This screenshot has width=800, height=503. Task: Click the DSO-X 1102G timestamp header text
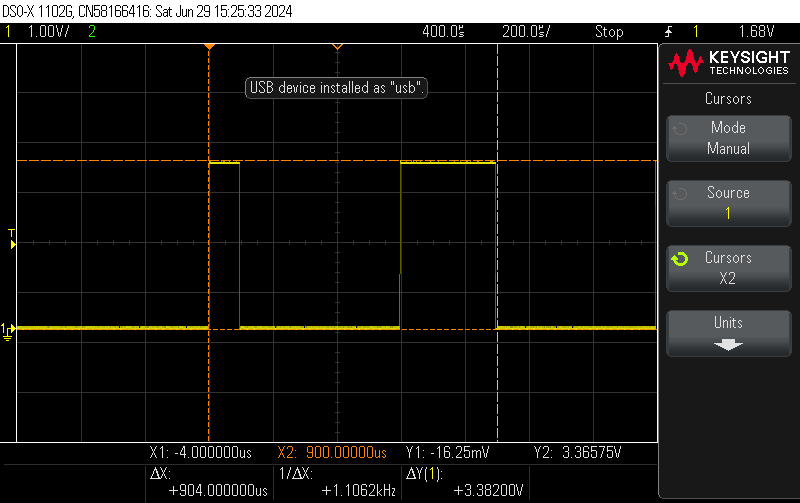tap(147, 11)
